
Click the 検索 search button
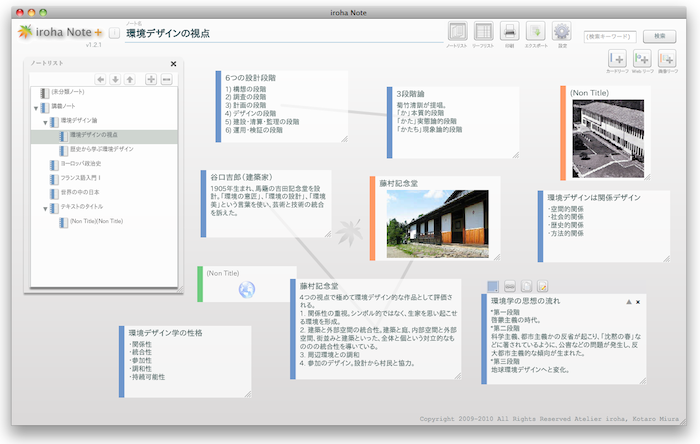(x=659, y=36)
